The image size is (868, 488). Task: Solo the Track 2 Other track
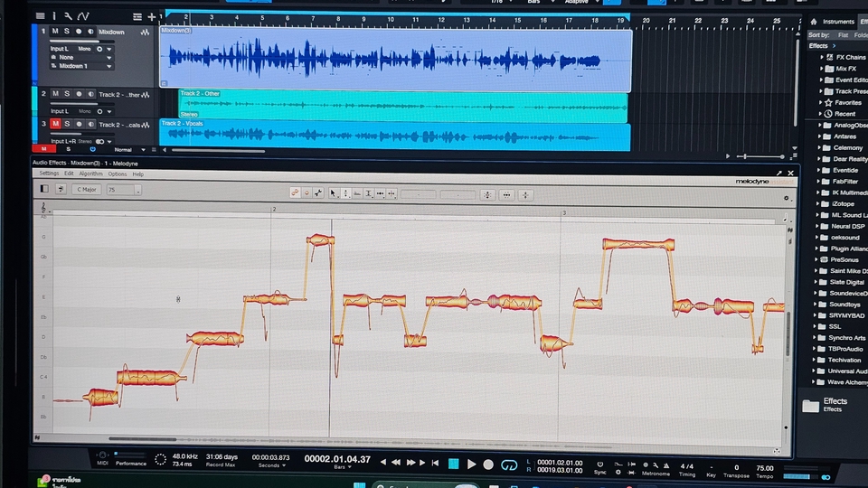point(67,94)
